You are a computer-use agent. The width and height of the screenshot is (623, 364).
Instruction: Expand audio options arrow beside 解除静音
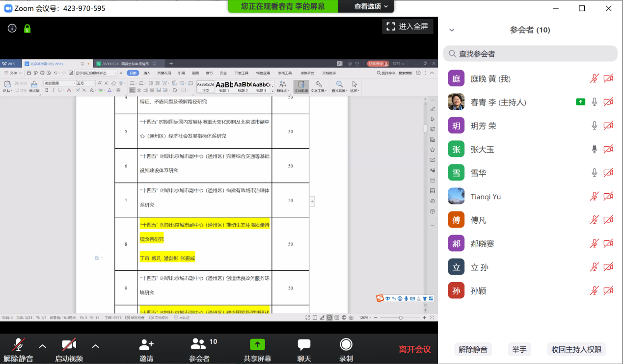click(43, 346)
